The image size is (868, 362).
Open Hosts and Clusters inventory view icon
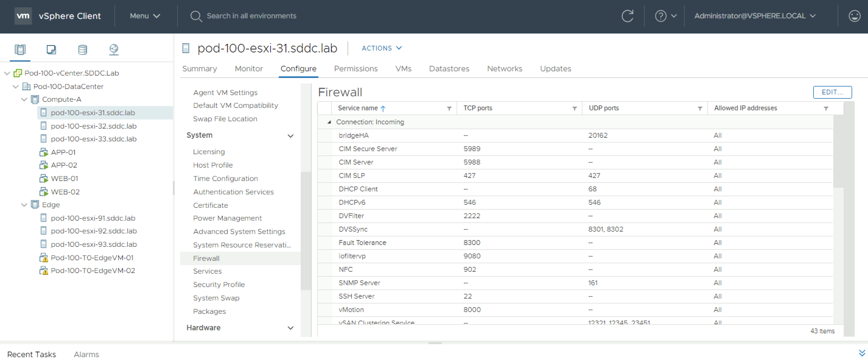[20, 50]
